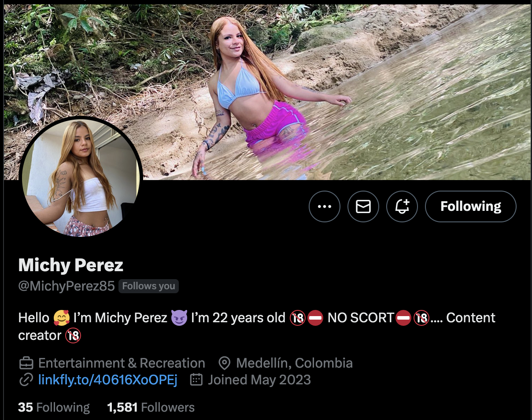Click the Follows you badge
Viewport: 532px width, 420px height.
pos(148,286)
